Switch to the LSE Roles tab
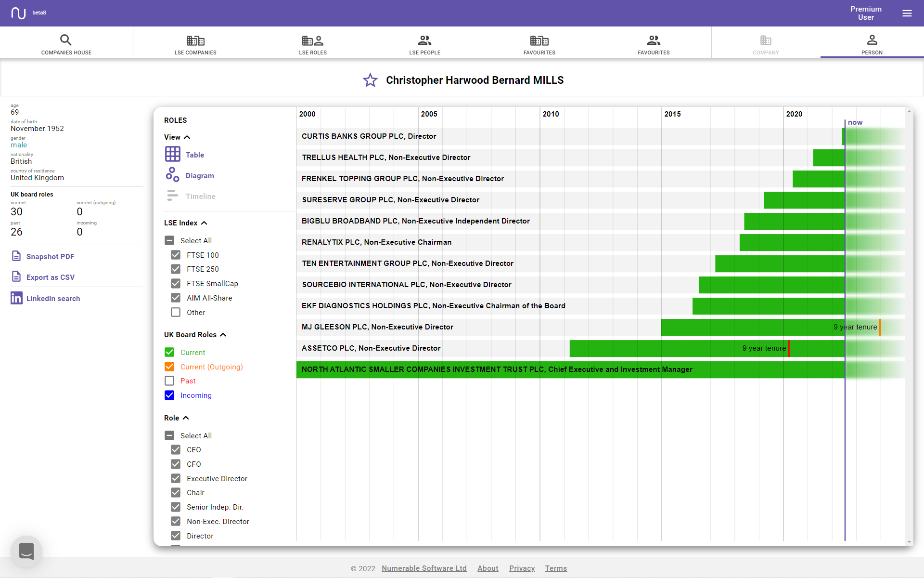The width and height of the screenshot is (924, 578). click(x=313, y=42)
